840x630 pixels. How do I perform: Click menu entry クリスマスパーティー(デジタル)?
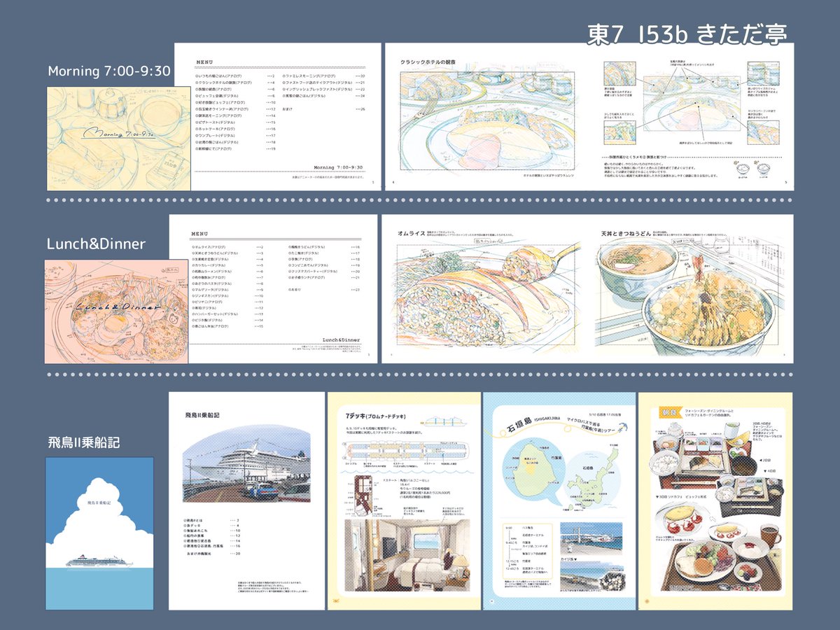pos(313,272)
